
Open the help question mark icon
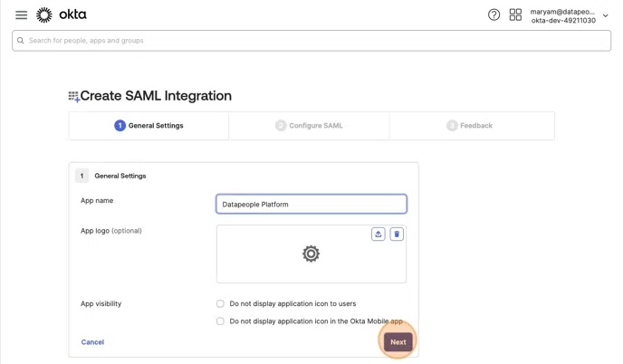click(494, 15)
